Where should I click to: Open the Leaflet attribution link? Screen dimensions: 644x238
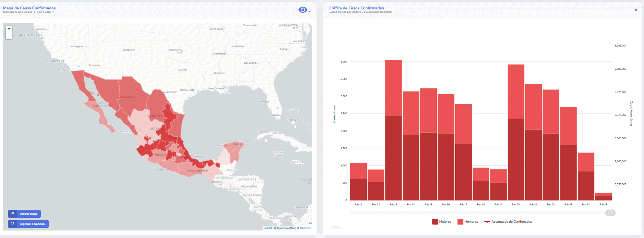click(x=268, y=228)
